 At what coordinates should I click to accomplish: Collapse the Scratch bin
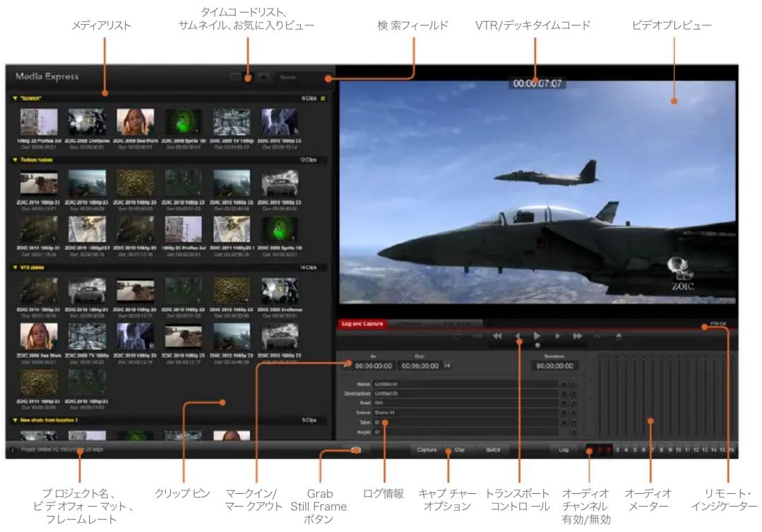click(15, 99)
